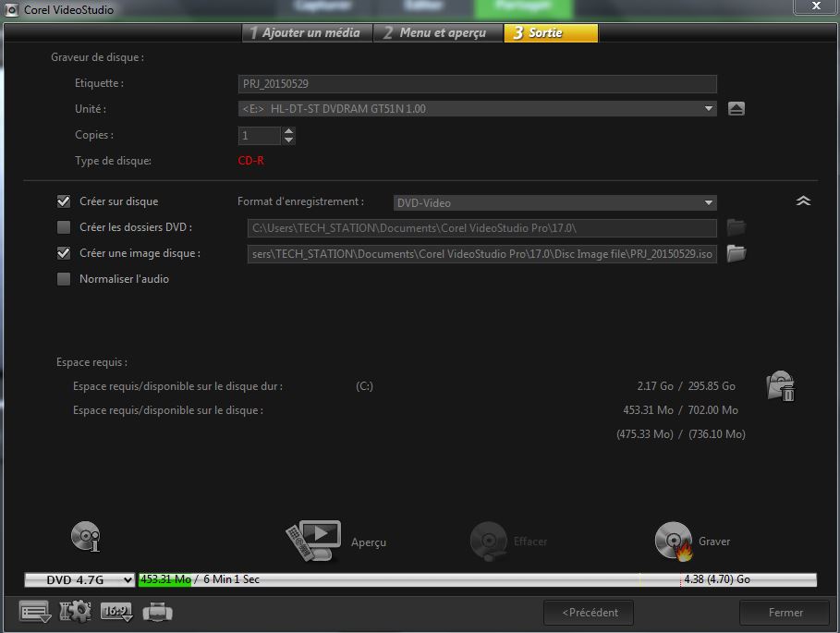Image resolution: width=840 pixels, height=633 pixels.
Task: Open the film gear settings icon
Action: coord(75,612)
